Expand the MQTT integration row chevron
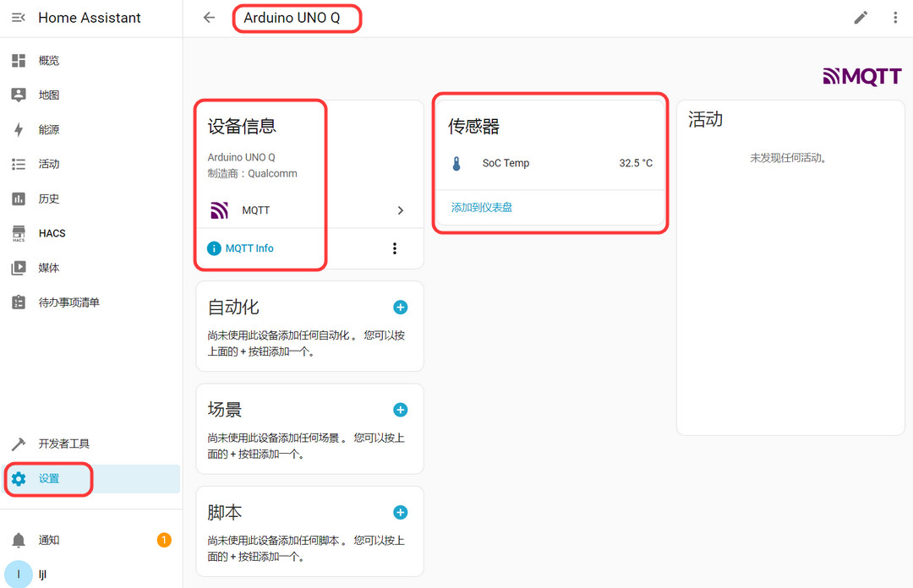This screenshot has width=913, height=588. point(401,210)
